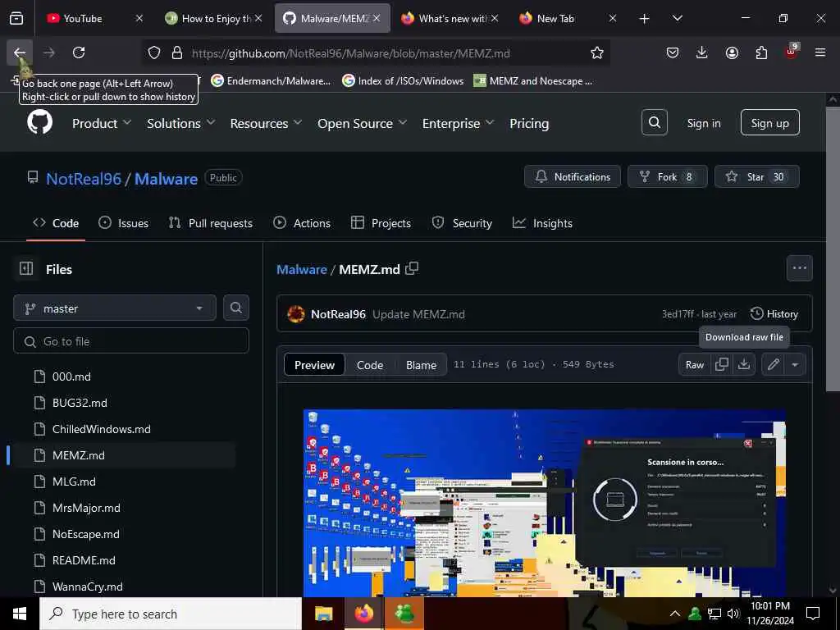Open the Insights tab

pyautogui.click(x=542, y=223)
